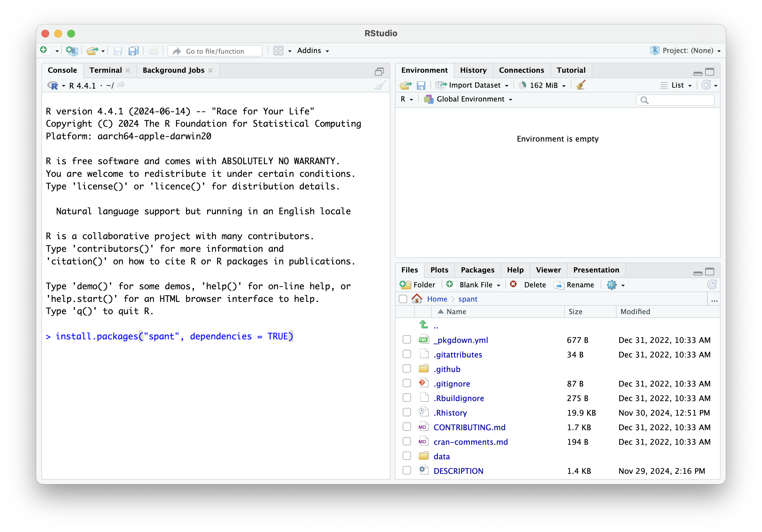Image resolution: width=762 pixels, height=532 pixels.
Task: Switch to the Connections tab
Action: click(x=521, y=70)
